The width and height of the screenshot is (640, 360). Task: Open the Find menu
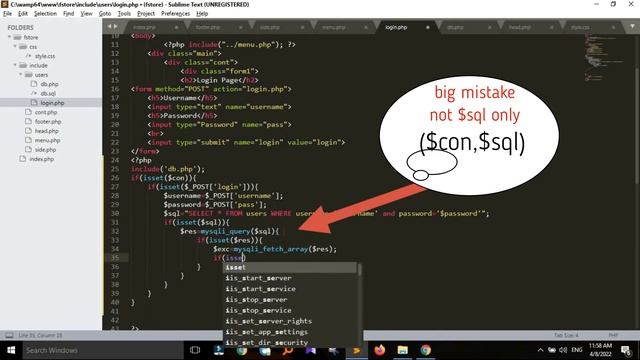pos(69,13)
